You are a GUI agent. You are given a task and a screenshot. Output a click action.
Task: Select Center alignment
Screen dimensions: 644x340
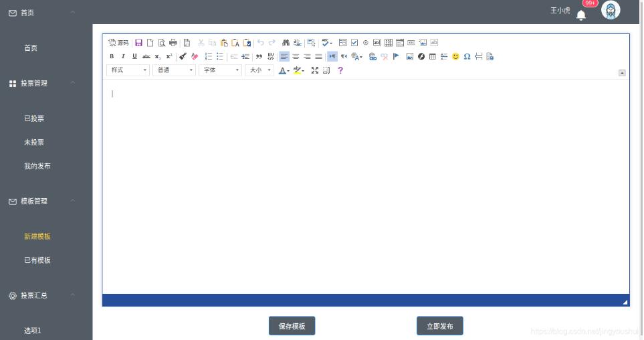(296, 57)
